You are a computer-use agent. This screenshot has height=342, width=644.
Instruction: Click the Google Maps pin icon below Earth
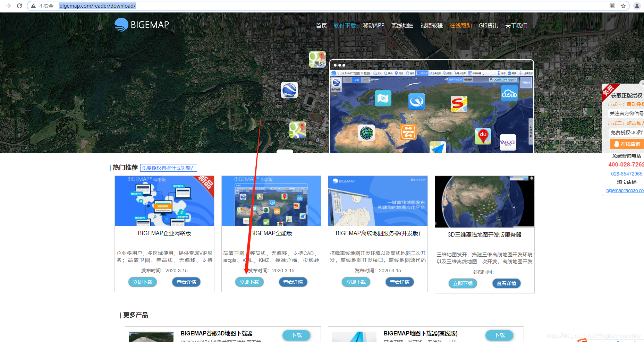(298, 130)
